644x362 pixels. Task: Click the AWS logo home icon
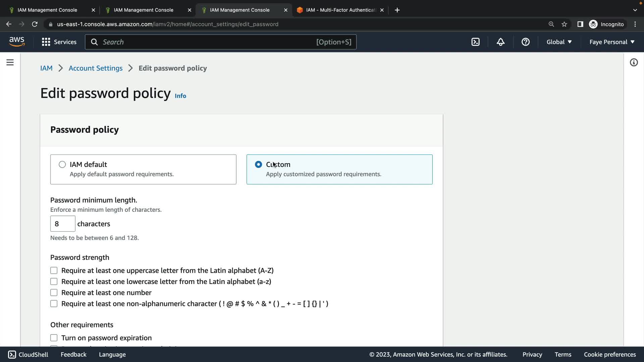point(17,42)
